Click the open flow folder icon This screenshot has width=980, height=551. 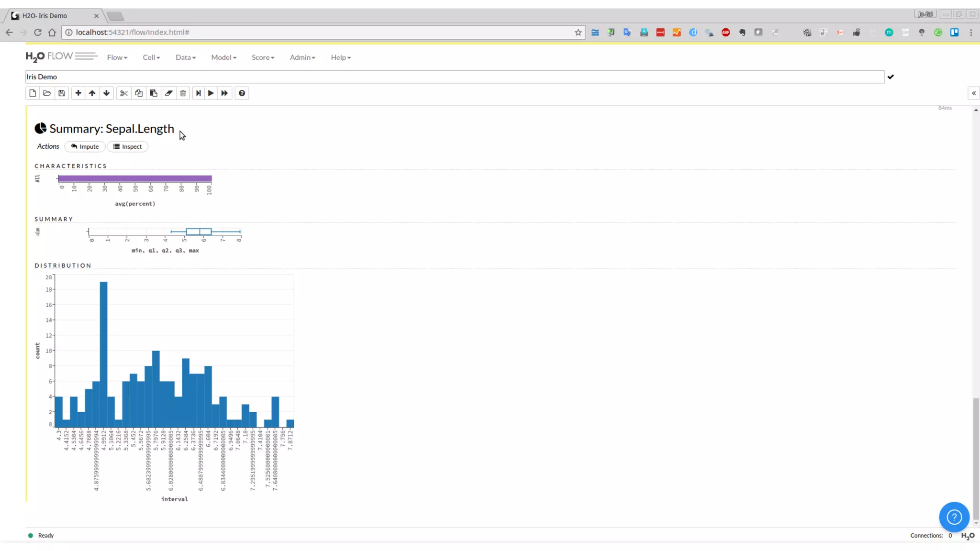[x=47, y=93]
